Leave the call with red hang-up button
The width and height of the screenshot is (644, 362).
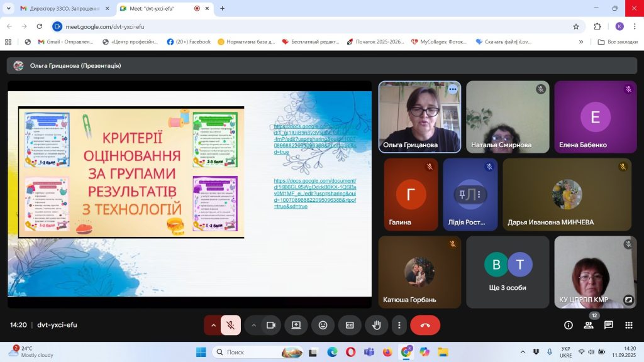(425, 325)
